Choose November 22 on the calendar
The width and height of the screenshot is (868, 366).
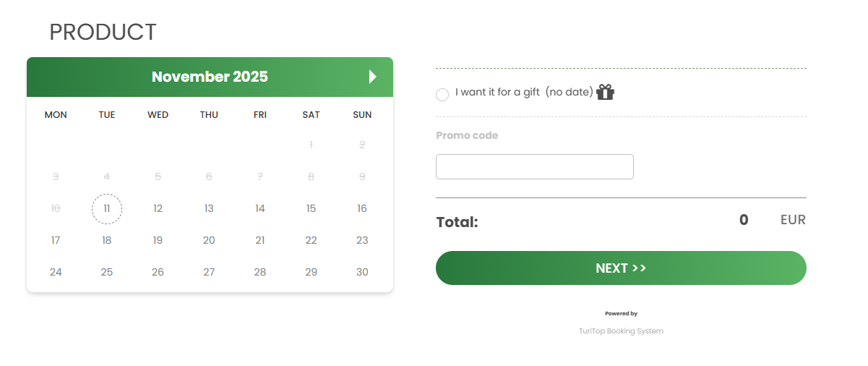pyautogui.click(x=311, y=240)
